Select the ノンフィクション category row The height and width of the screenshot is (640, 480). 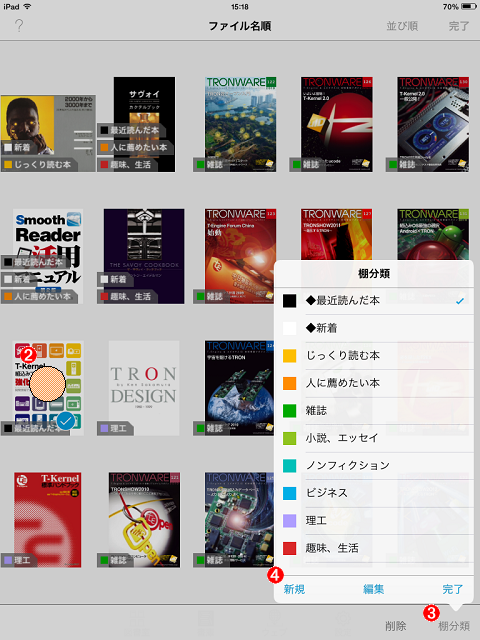tap(373, 466)
